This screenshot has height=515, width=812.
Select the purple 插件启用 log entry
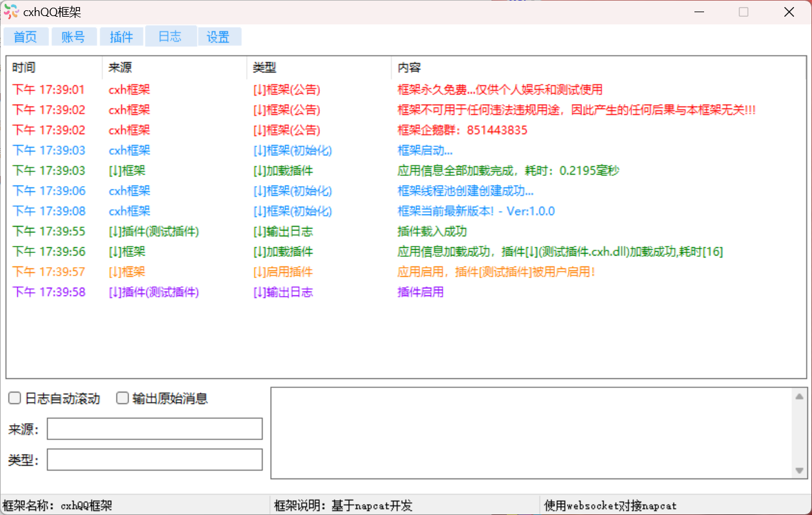coord(420,293)
